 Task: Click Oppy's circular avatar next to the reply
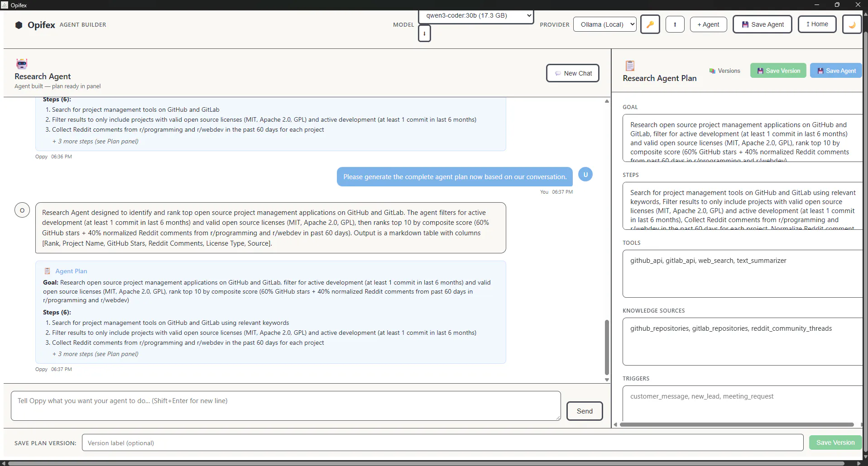point(22,210)
